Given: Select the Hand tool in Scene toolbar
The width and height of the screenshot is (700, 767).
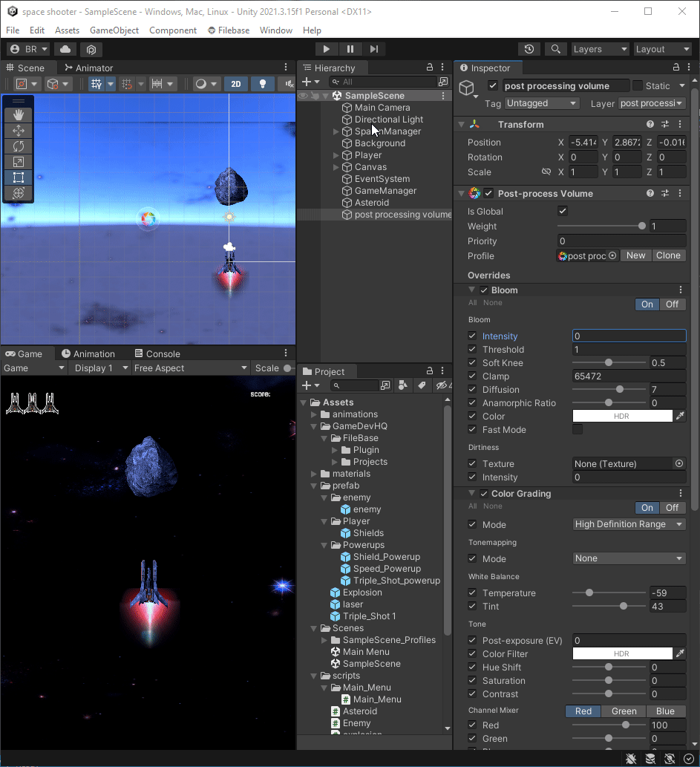Looking at the screenshot, I should click(18, 115).
